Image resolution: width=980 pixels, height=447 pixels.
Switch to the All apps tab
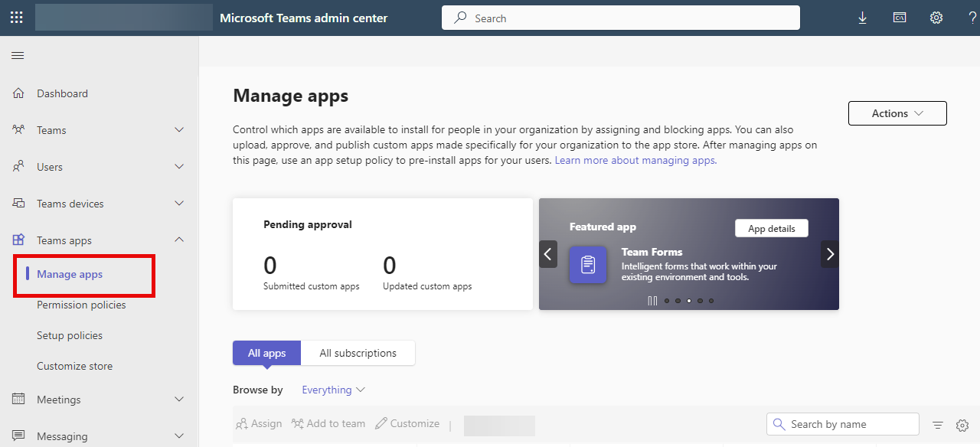pos(266,353)
